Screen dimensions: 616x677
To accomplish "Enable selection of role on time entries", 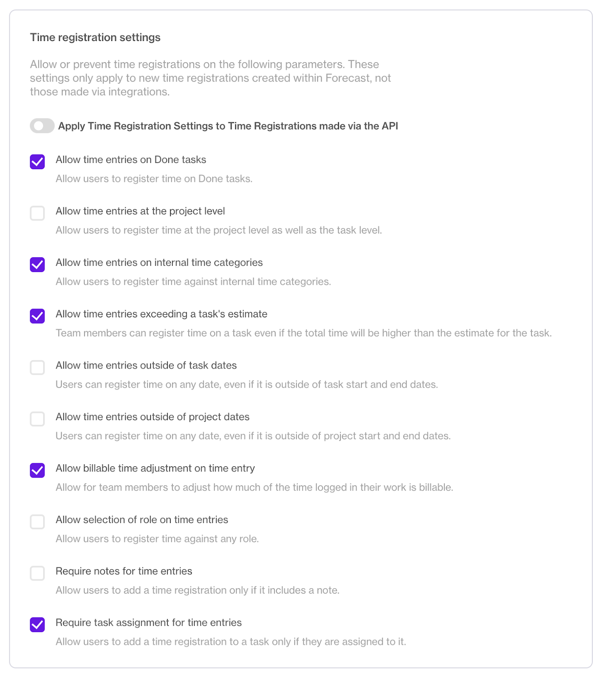I will click(38, 522).
